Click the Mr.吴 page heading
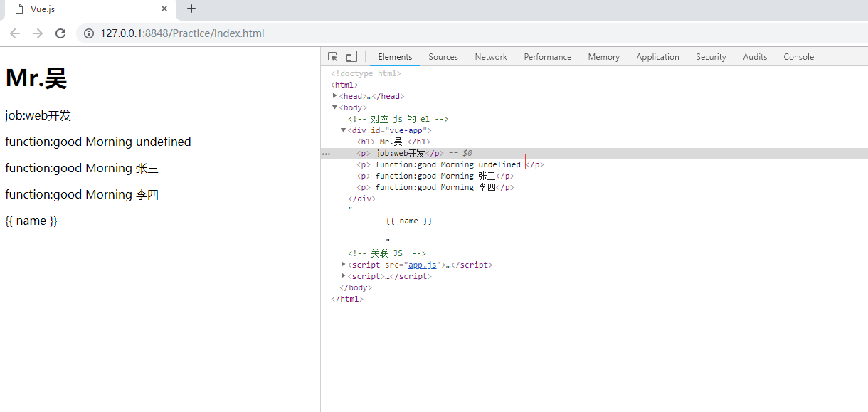This screenshot has height=412, width=868. point(36,78)
